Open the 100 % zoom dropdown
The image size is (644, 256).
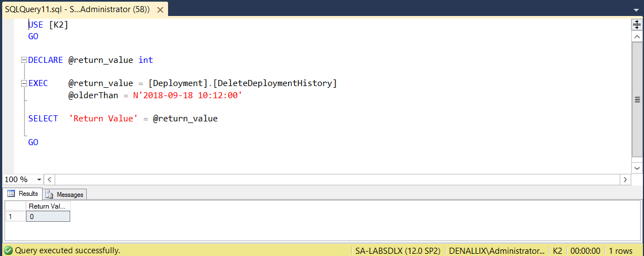(39, 180)
